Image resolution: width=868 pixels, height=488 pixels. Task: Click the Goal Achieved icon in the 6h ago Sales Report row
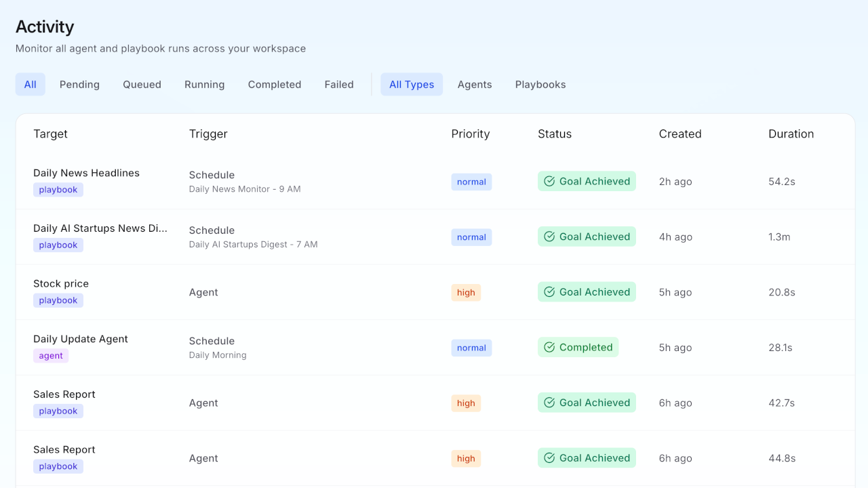pyautogui.click(x=549, y=402)
